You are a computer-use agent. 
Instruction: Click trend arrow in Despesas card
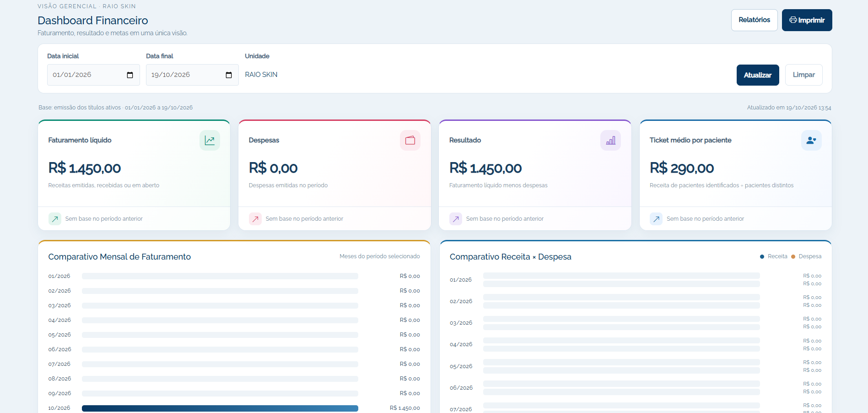(255, 219)
